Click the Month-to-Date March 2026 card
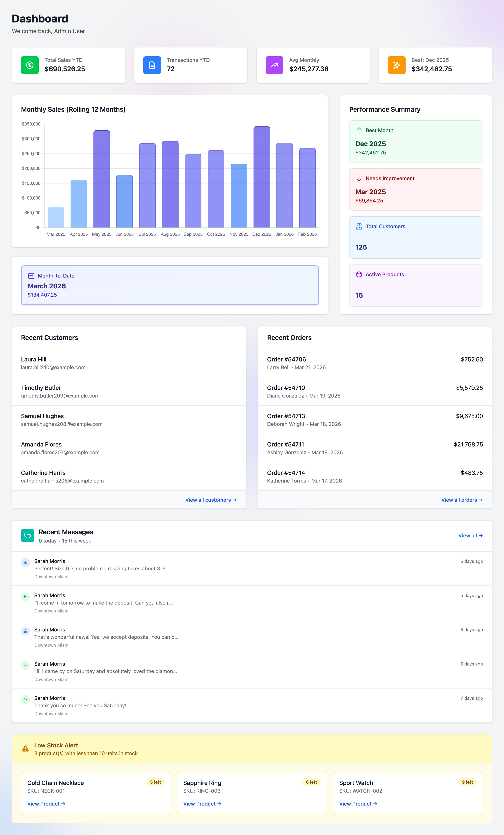 pyautogui.click(x=169, y=285)
